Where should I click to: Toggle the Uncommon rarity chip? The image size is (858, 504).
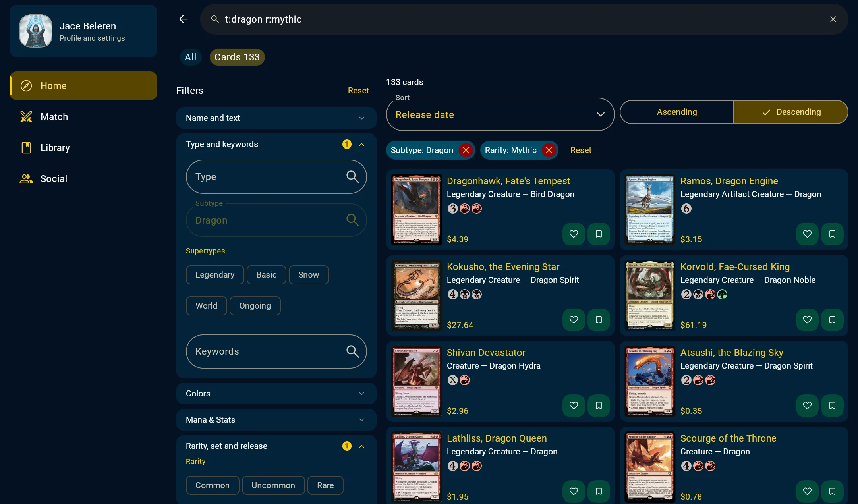point(273,485)
